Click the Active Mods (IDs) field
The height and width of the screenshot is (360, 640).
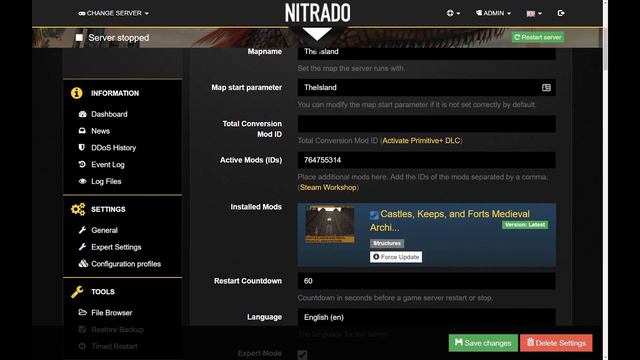point(427,160)
